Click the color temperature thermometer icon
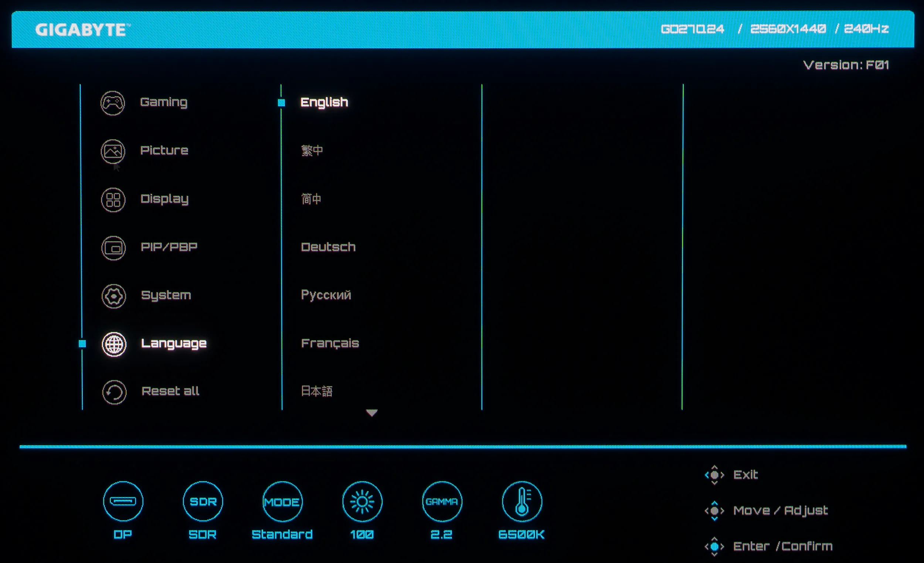 (x=522, y=502)
